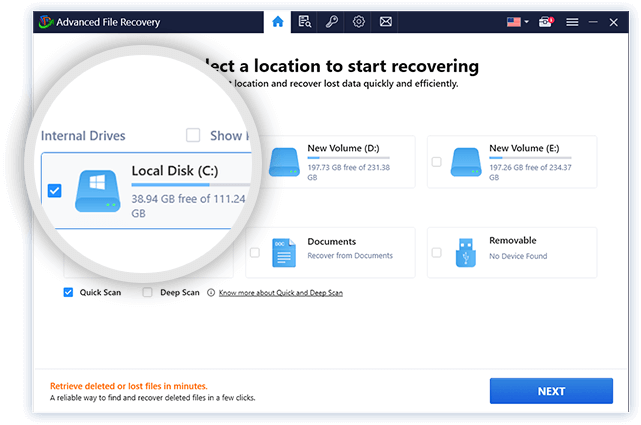Click the NEXT button
The image size is (641, 425).
(x=551, y=391)
